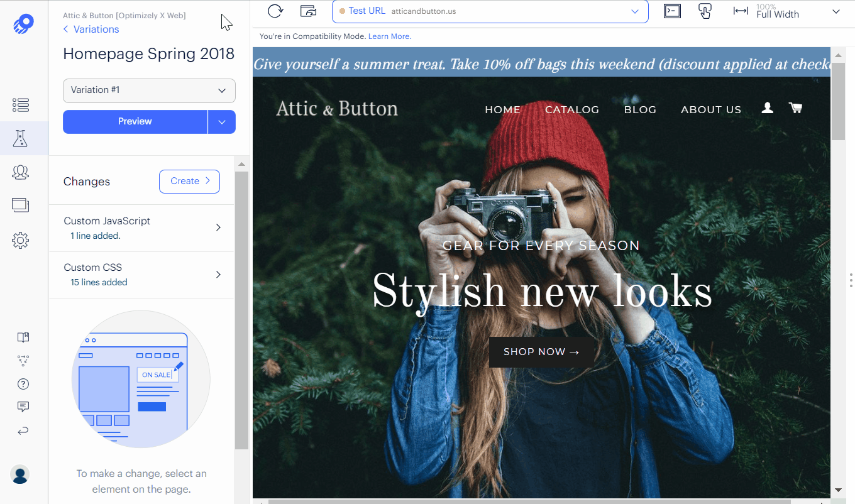Screen dimensions: 855x504
Task: Click the SHOP NOW button
Action: click(541, 352)
